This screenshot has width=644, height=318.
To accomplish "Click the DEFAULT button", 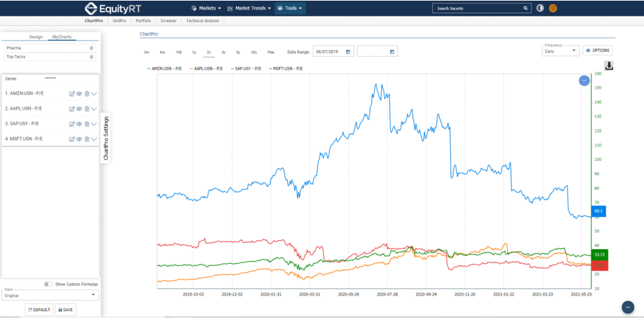I will (x=39, y=310).
